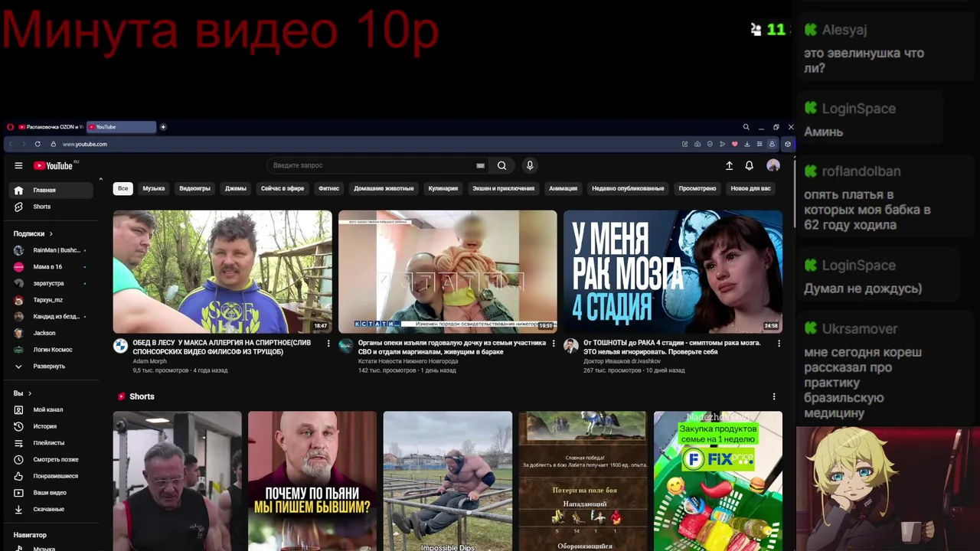Image resolution: width=980 pixels, height=551 pixels.
Task: Open the ОБЕД В ЛЕСУ video thumbnail
Action: point(222,272)
